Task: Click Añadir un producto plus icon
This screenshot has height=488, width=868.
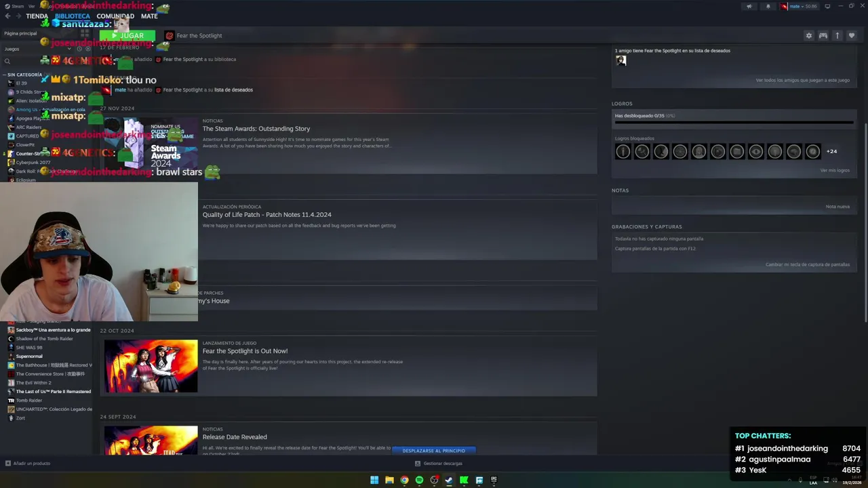Action: pos(8,464)
